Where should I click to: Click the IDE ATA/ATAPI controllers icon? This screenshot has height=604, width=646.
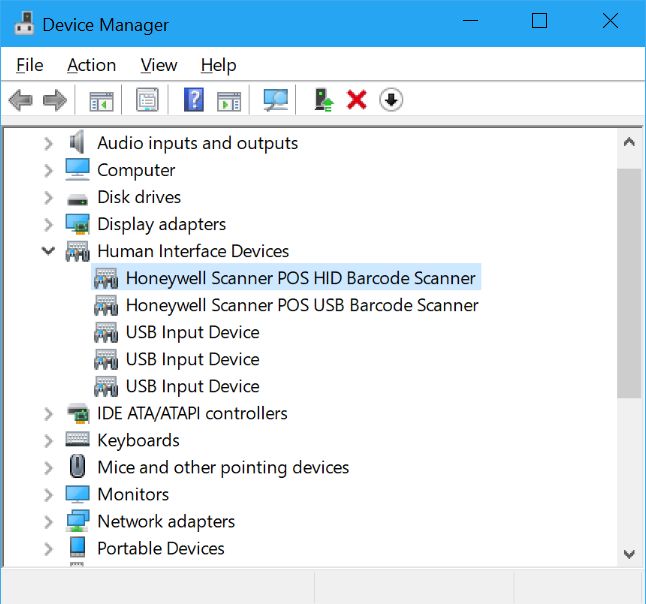tap(77, 413)
